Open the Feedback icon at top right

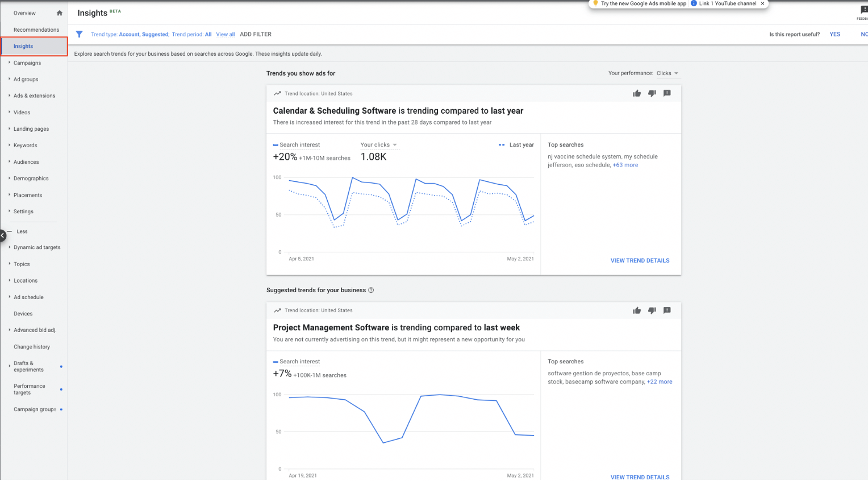[863, 11]
